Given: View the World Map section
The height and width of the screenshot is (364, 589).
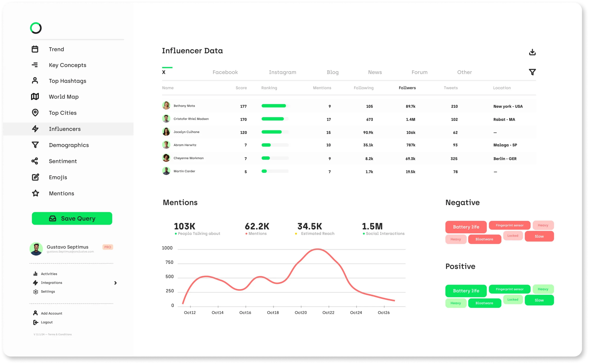Looking at the screenshot, I should (64, 97).
